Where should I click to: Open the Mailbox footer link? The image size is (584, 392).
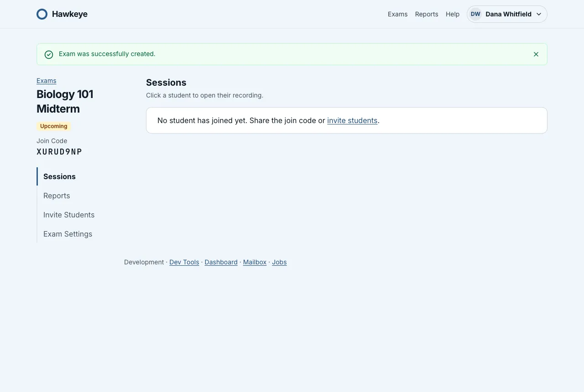point(255,262)
